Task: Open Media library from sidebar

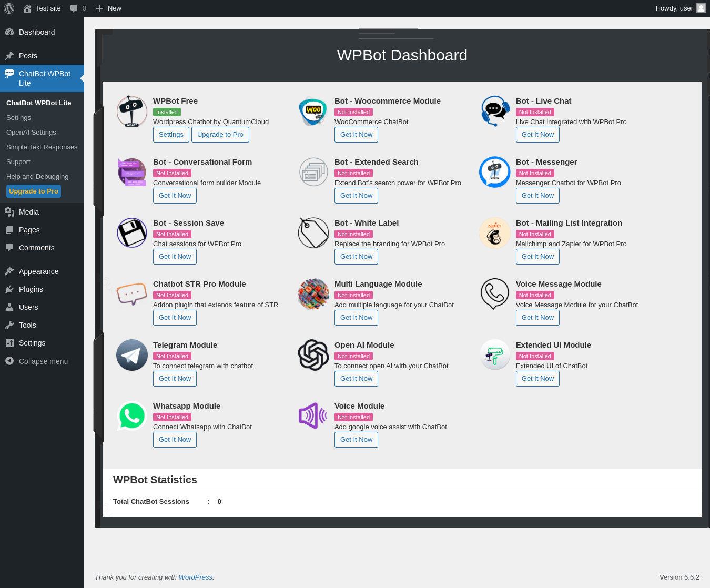Action: pyautogui.click(x=42, y=212)
